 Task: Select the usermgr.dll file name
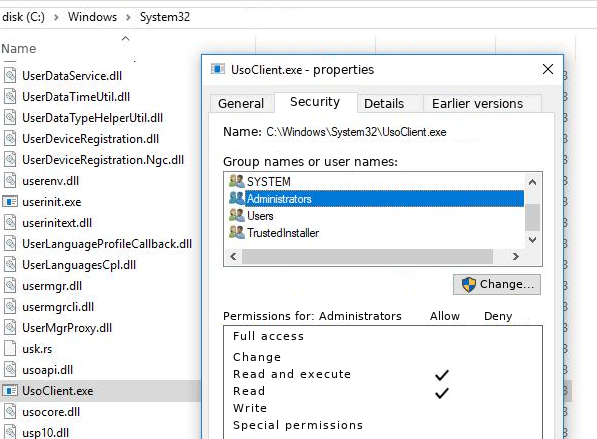click(52, 286)
